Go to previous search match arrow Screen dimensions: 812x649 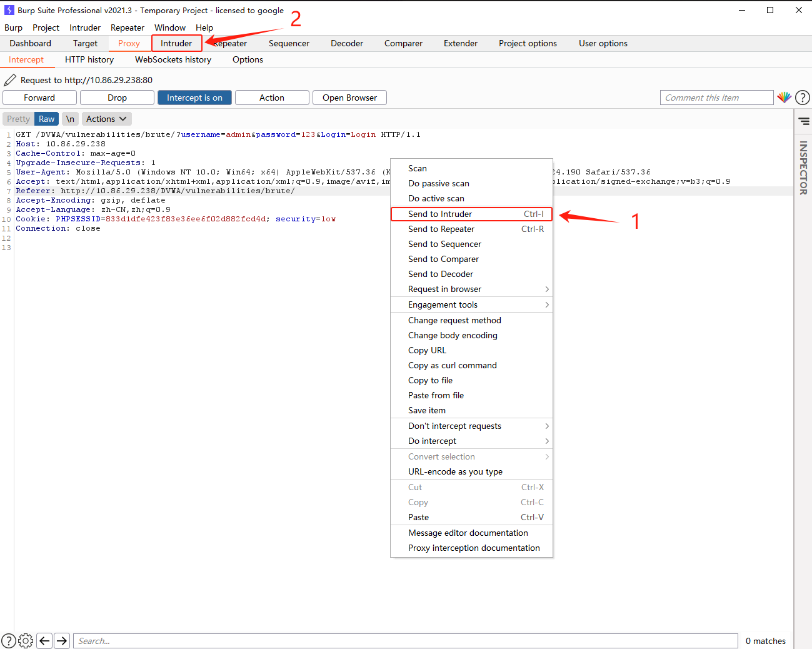pyautogui.click(x=44, y=641)
